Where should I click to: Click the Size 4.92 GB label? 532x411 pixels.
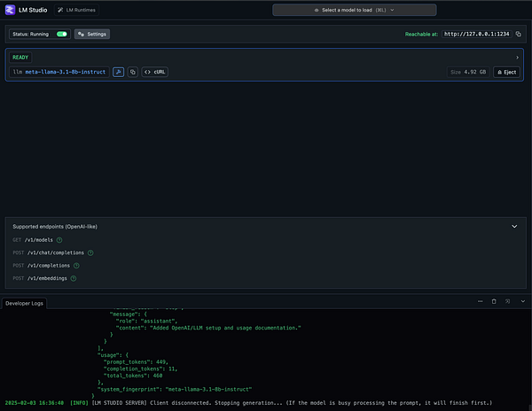[x=468, y=72]
